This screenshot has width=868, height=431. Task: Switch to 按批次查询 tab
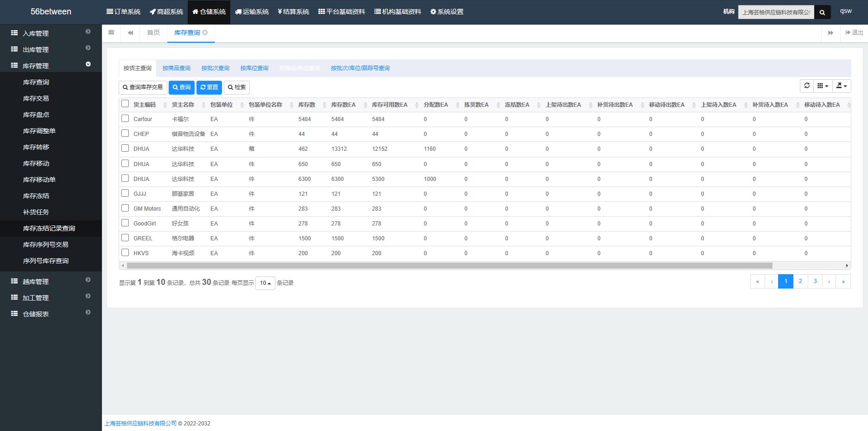[x=215, y=68]
